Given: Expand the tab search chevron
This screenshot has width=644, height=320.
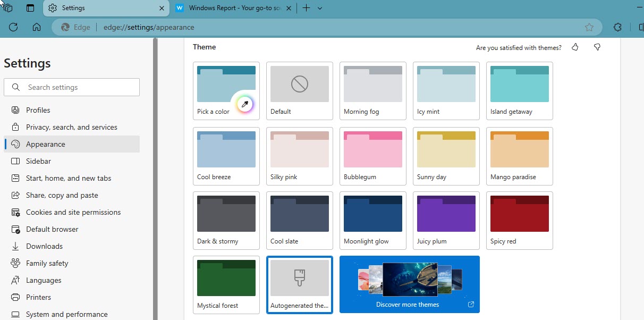Looking at the screenshot, I should pyautogui.click(x=320, y=8).
